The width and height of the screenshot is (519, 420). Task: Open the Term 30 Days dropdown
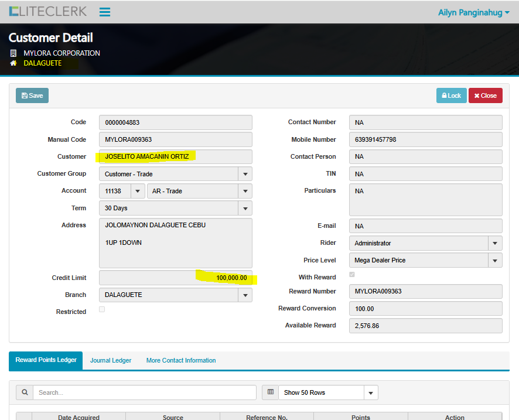(245, 208)
